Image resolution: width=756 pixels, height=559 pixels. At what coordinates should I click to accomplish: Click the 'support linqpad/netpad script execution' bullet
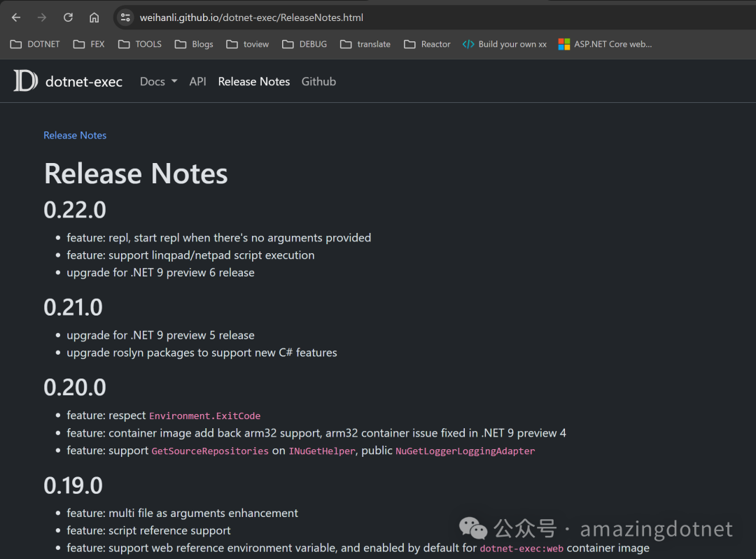(x=190, y=255)
